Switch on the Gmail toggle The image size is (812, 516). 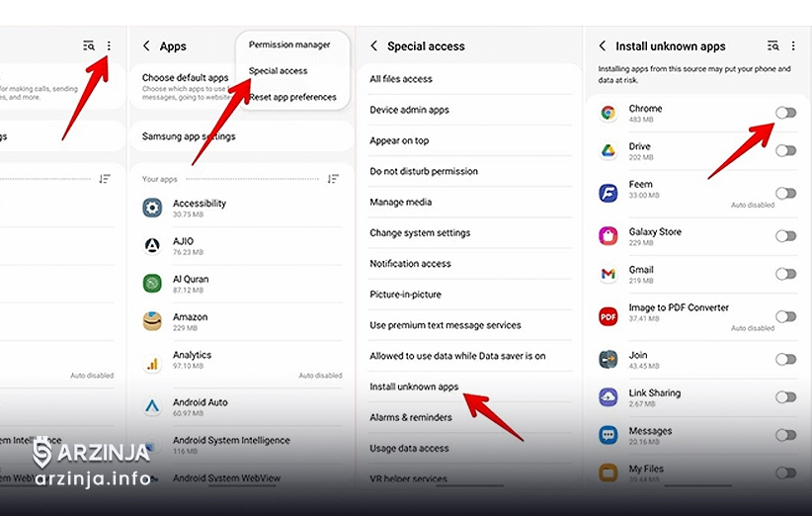785,274
